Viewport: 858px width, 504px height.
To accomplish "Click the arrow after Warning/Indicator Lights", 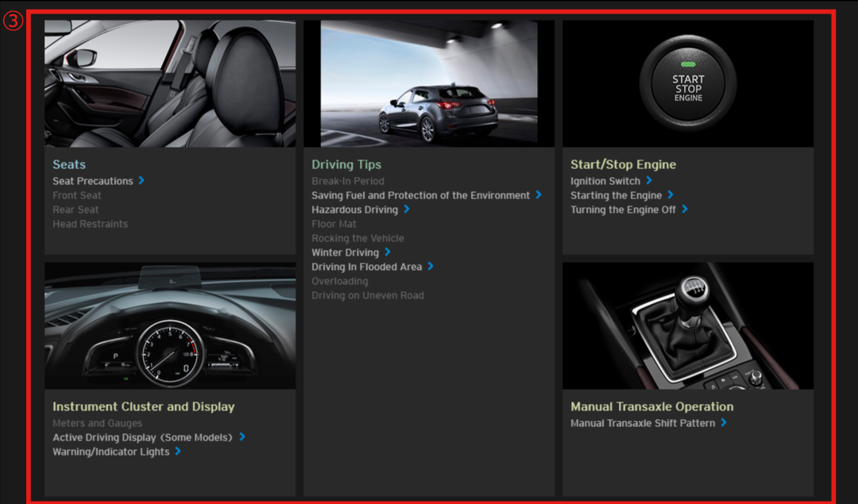I will 177,452.
